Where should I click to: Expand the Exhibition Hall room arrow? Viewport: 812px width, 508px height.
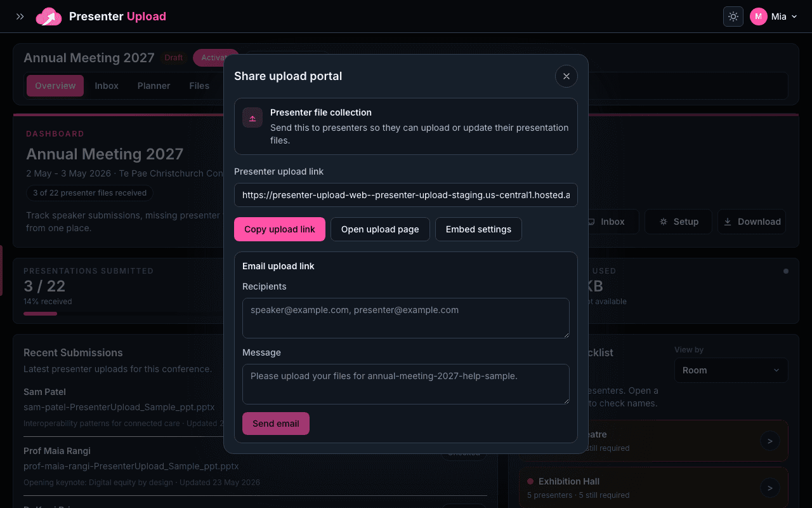point(770,488)
